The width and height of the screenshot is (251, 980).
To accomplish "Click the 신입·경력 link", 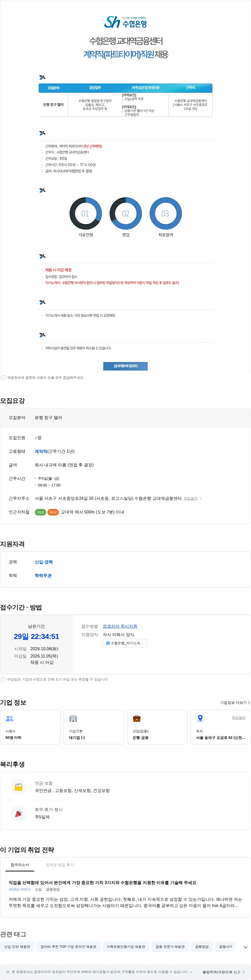I will click(44, 562).
